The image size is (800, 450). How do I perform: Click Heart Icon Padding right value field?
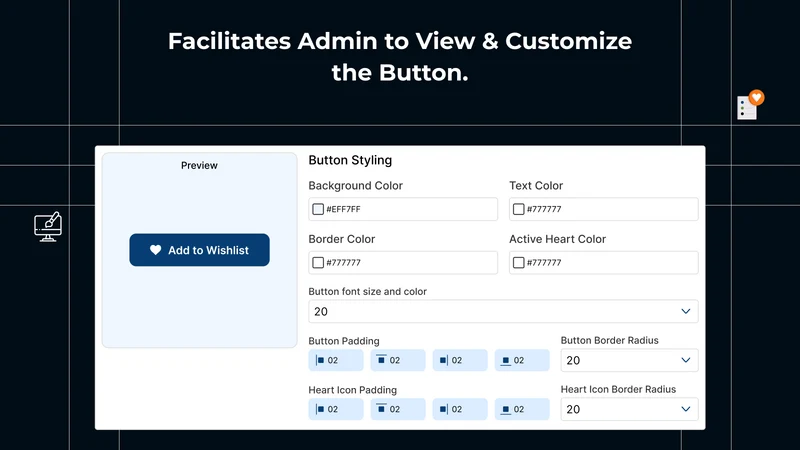(460, 409)
